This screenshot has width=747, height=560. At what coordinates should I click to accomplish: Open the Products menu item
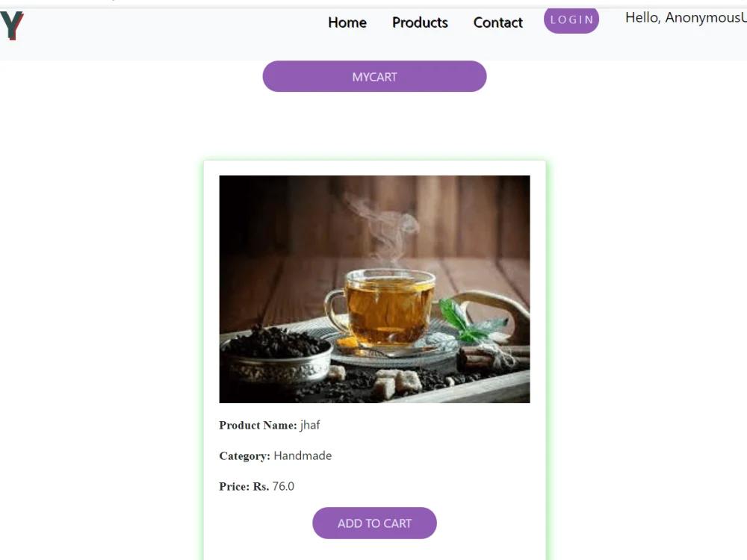click(420, 22)
